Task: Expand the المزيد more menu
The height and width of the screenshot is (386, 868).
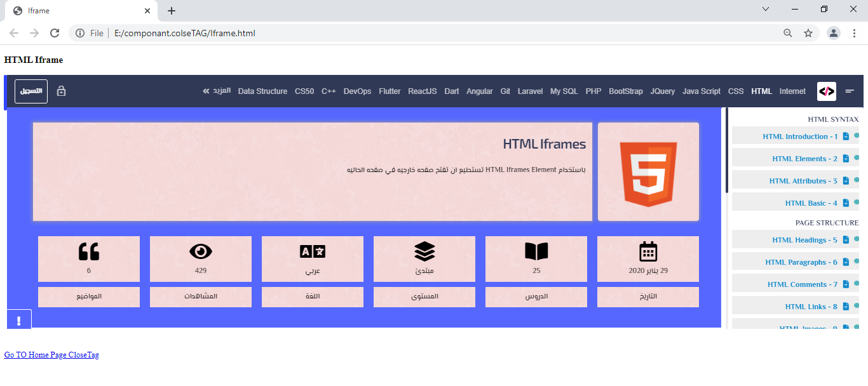Action: (217, 91)
